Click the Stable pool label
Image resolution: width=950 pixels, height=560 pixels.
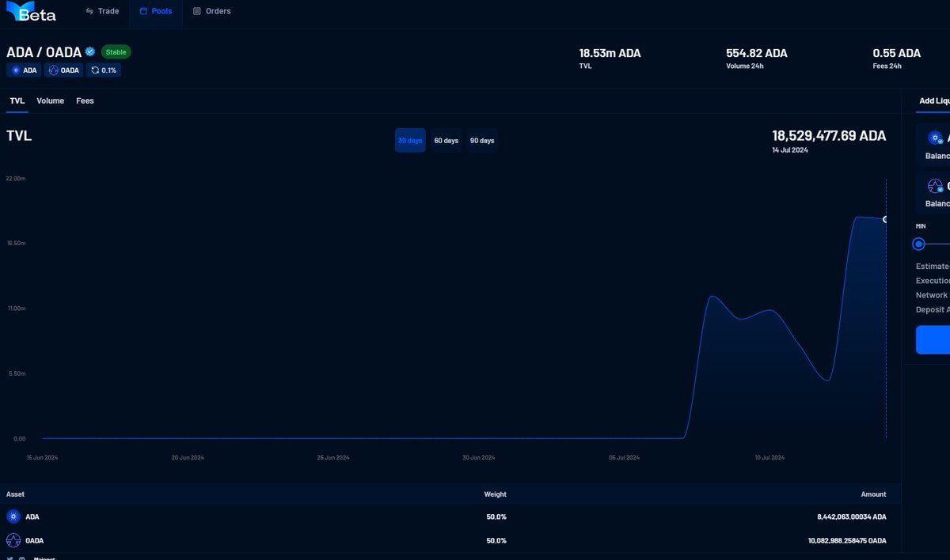116,51
